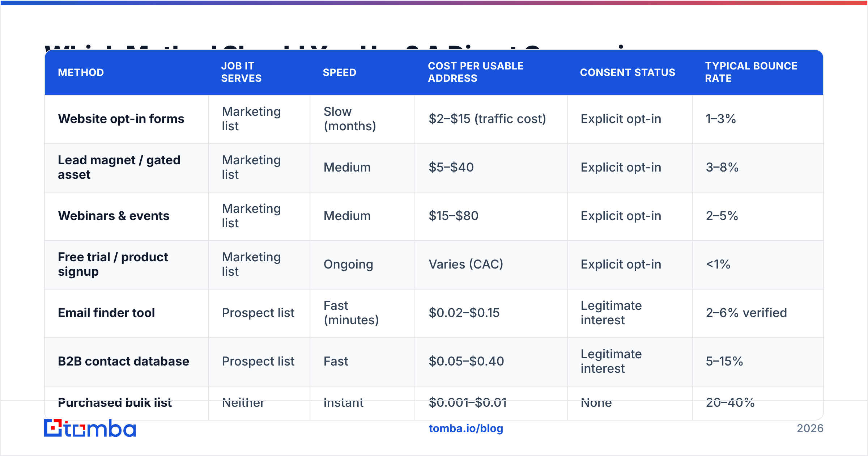Click the 'Ongoing' speed cell
Viewport: 868px width, 456px height.
point(362,265)
